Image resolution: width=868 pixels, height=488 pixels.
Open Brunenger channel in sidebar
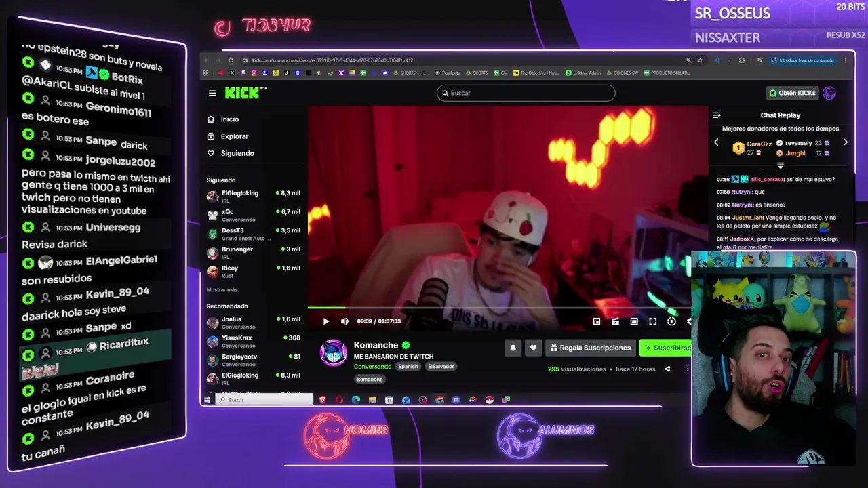point(254,253)
